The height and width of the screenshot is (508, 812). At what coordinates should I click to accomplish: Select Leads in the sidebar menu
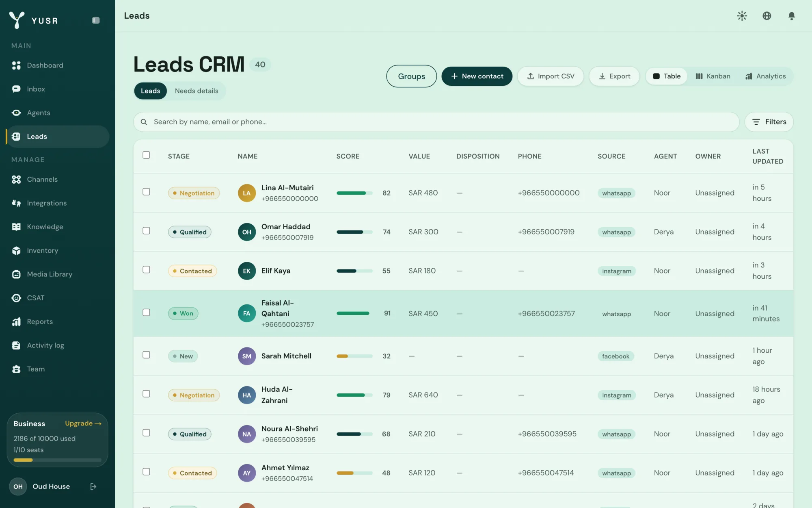point(57,137)
